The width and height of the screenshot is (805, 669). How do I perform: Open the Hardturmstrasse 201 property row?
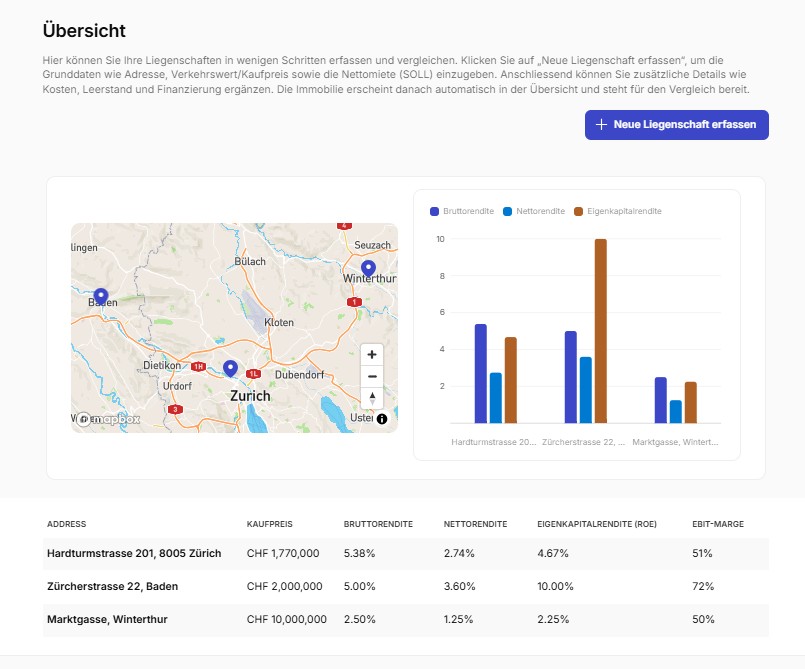134,553
